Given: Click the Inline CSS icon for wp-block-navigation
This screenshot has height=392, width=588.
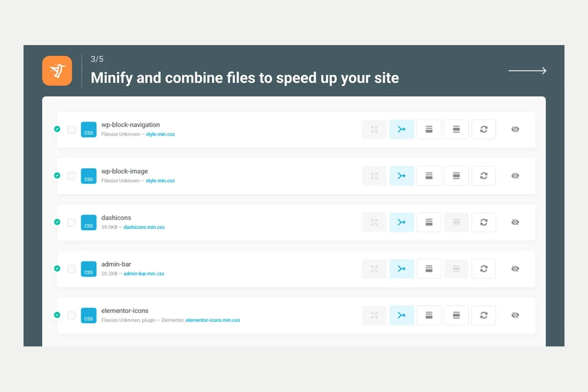Looking at the screenshot, I should [456, 129].
